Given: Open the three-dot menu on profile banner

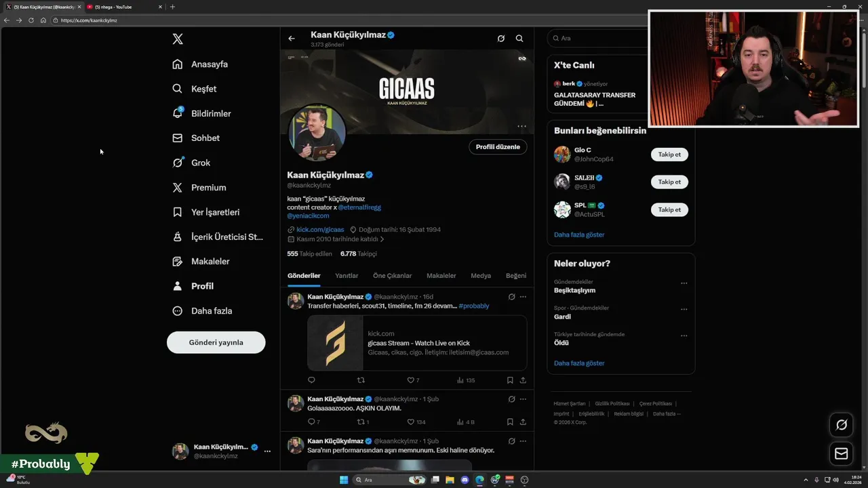Looking at the screenshot, I should [x=521, y=126].
